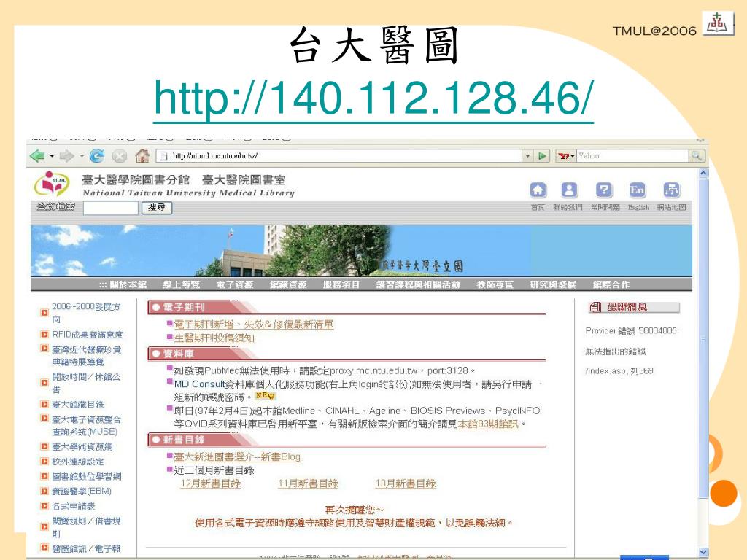Viewport: 747px width, 560px height.
Task: Click the browser Back arrow button
Action: click(37, 156)
